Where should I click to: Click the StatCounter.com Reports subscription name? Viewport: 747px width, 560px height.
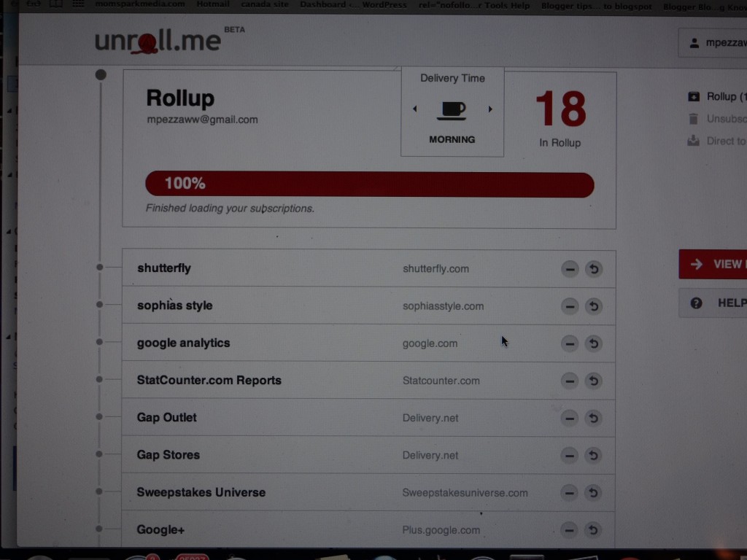(209, 380)
